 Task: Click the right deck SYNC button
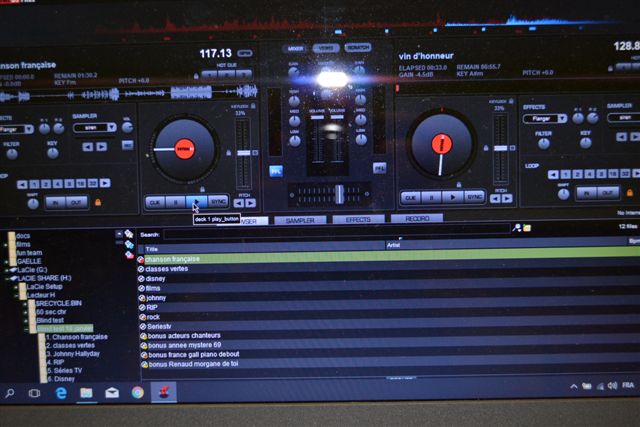(474, 197)
